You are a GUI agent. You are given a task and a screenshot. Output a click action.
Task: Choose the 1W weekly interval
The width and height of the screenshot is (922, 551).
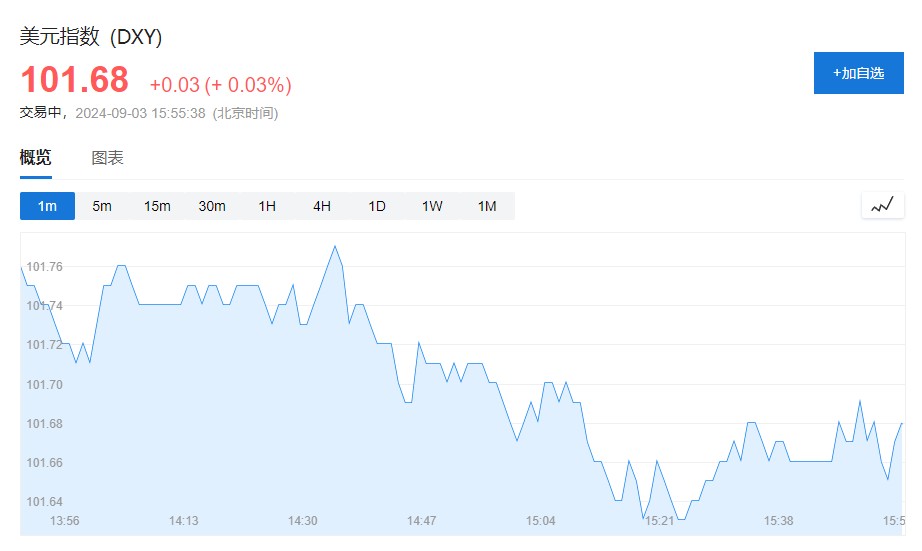click(432, 206)
